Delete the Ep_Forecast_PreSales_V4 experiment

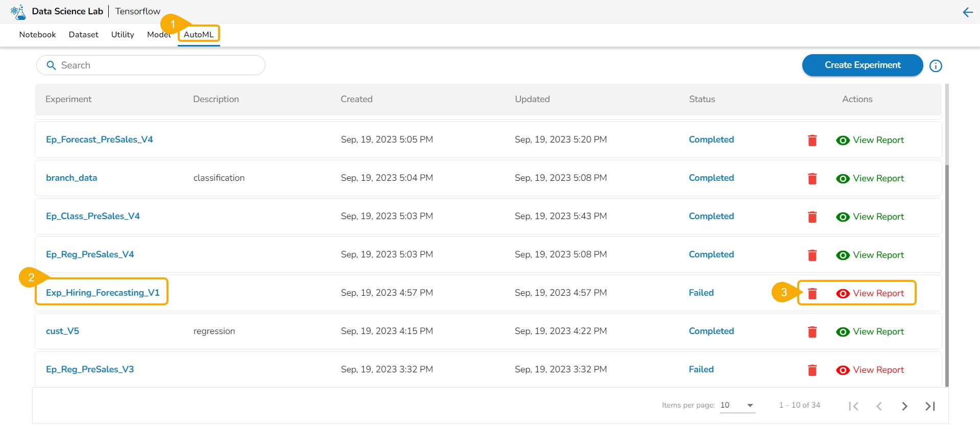pos(812,140)
